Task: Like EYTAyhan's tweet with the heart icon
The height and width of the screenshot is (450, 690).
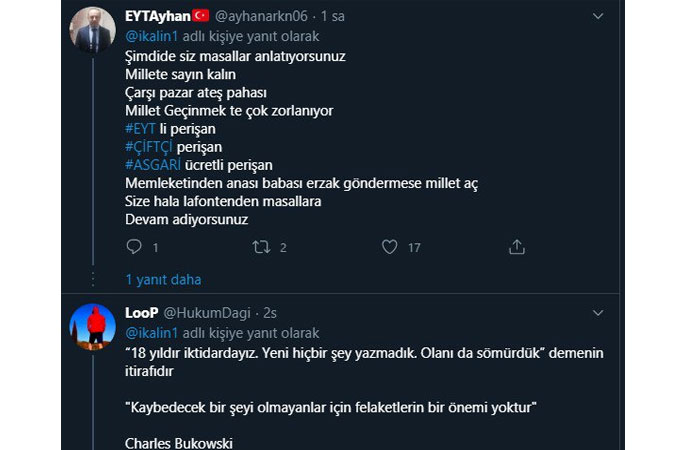Action: 390,247
